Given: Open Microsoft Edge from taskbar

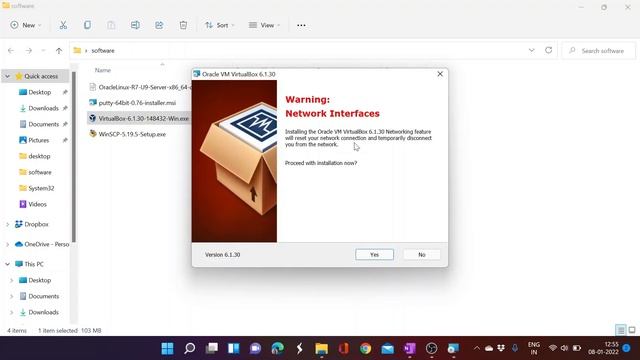Looking at the screenshot, I should point(278,348).
